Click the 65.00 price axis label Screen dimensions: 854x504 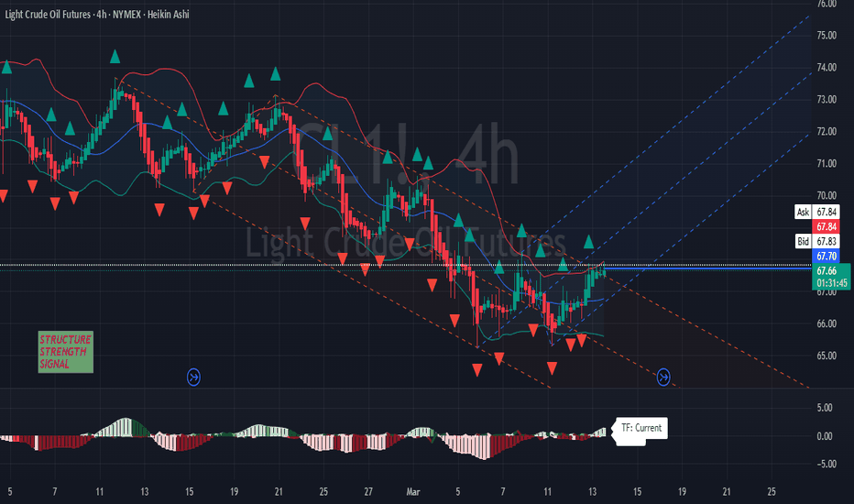(x=827, y=356)
